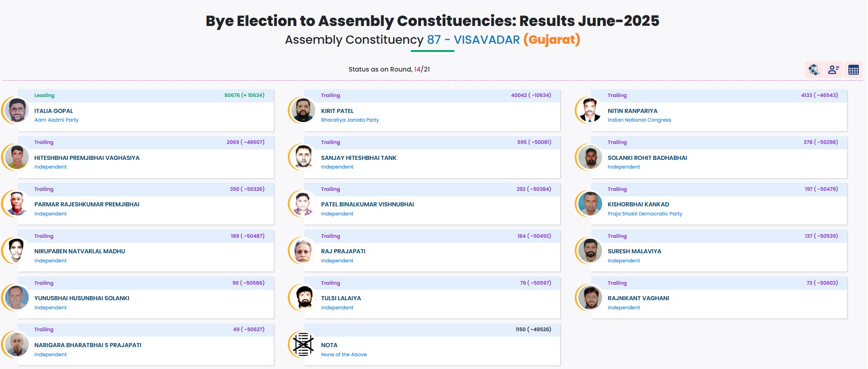Click Tulsi Lalaiya's profile picture

(x=303, y=298)
